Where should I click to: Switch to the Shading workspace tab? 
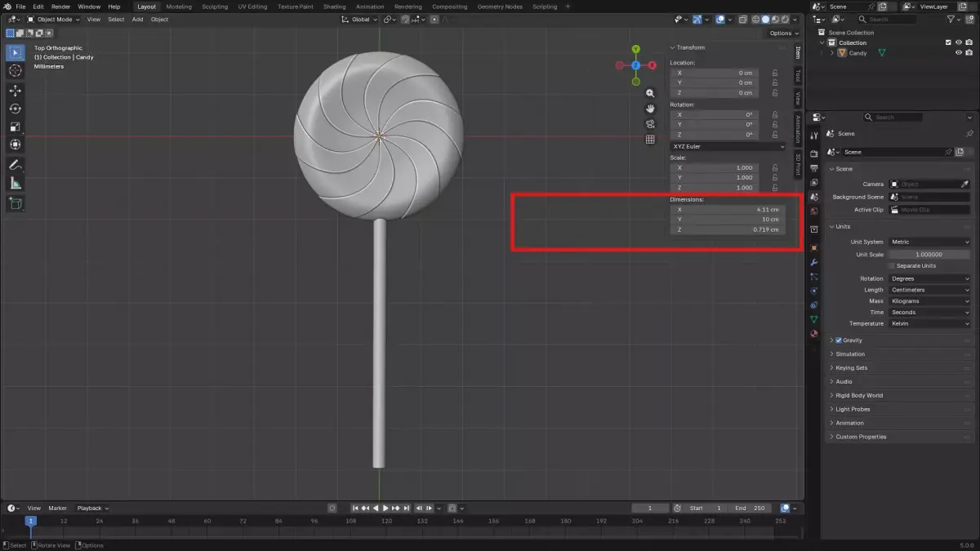[x=334, y=7]
